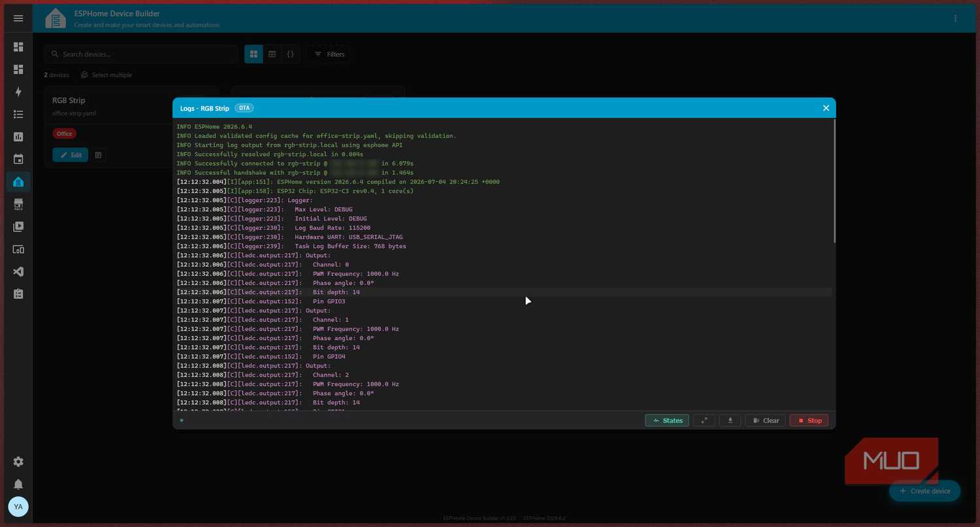Open the sidebar hamburger menu
The width and height of the screenshot is (980, 527).
coord(18,18)
